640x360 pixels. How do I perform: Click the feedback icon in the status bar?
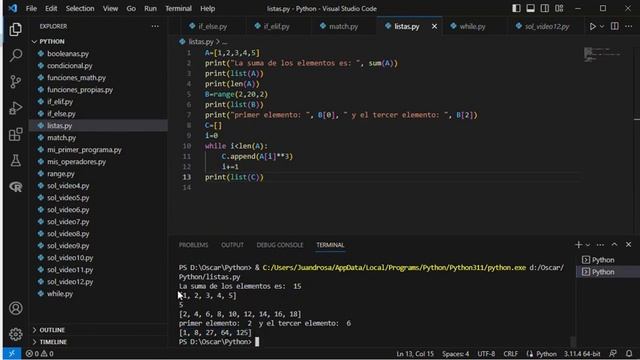[613, 353]
